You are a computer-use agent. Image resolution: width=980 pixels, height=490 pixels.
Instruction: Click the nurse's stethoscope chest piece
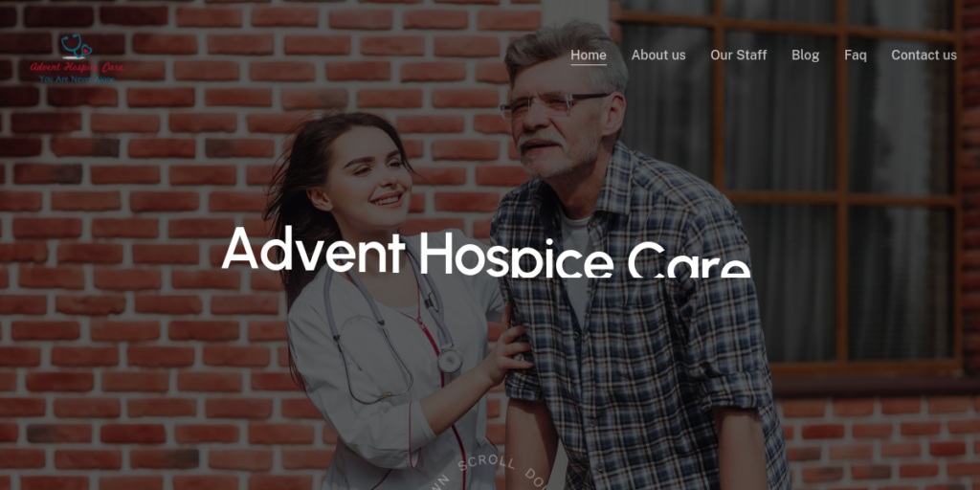(x=450, y=361)
